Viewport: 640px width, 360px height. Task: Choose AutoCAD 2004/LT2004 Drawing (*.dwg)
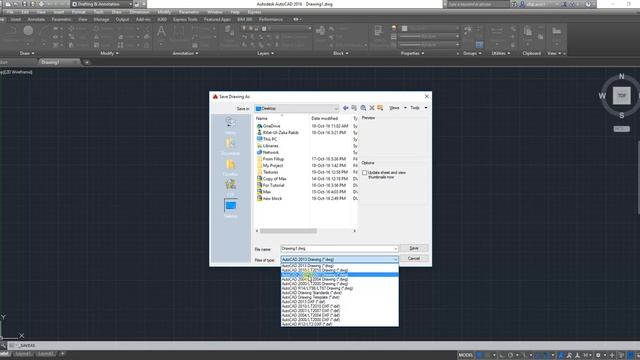click(x=340, y=279)
